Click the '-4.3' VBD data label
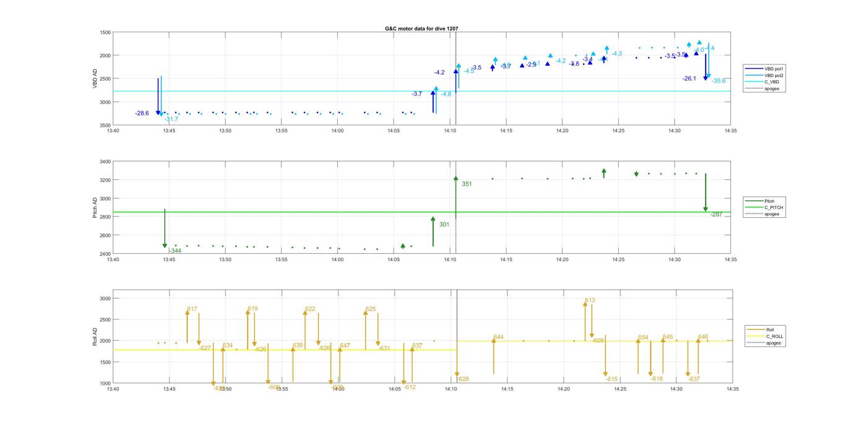This screenshot has height=430, width=868. (616, 54)
